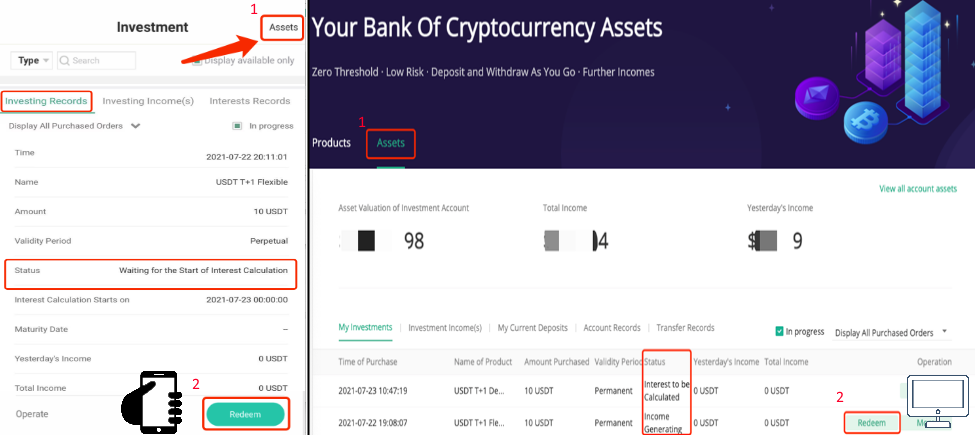
Task: Open the Products tab
Action: pyautogui.click(x=331, y=143)
